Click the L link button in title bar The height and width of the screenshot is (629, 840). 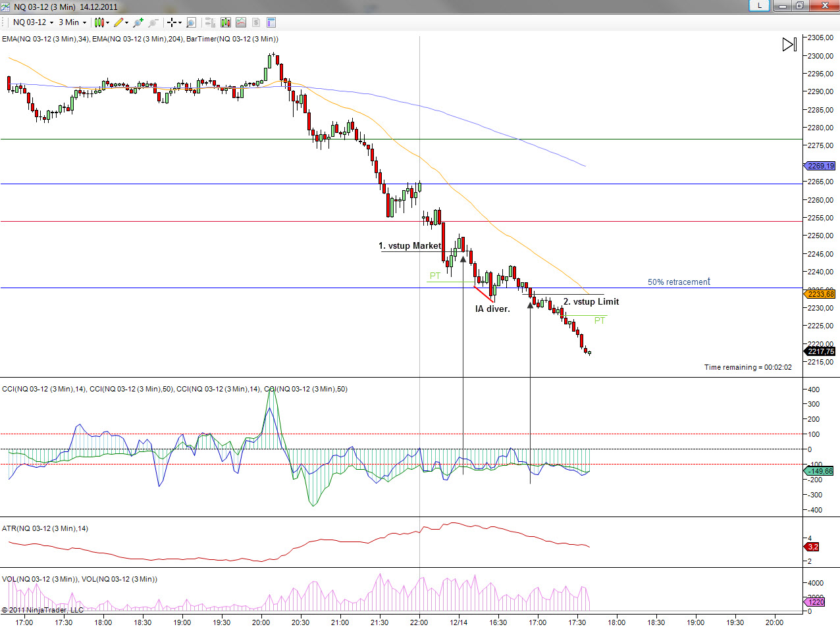pyautogui.click(x=760, y=5)
